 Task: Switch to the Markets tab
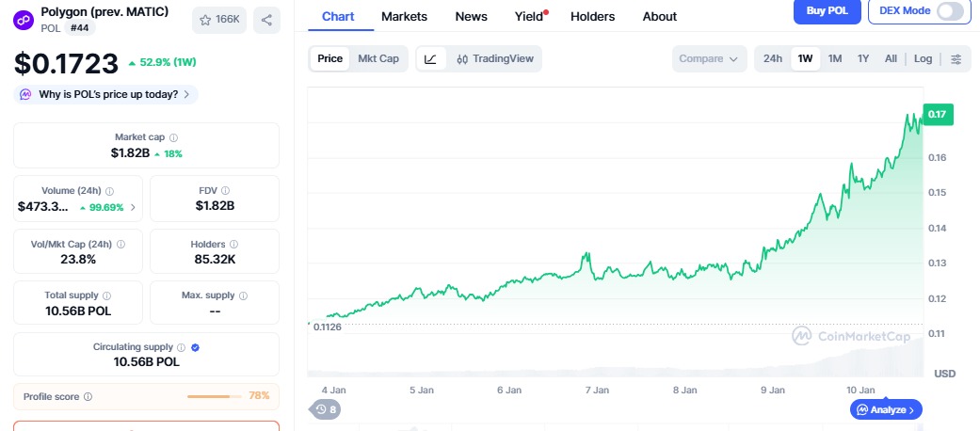pos(405,16)
